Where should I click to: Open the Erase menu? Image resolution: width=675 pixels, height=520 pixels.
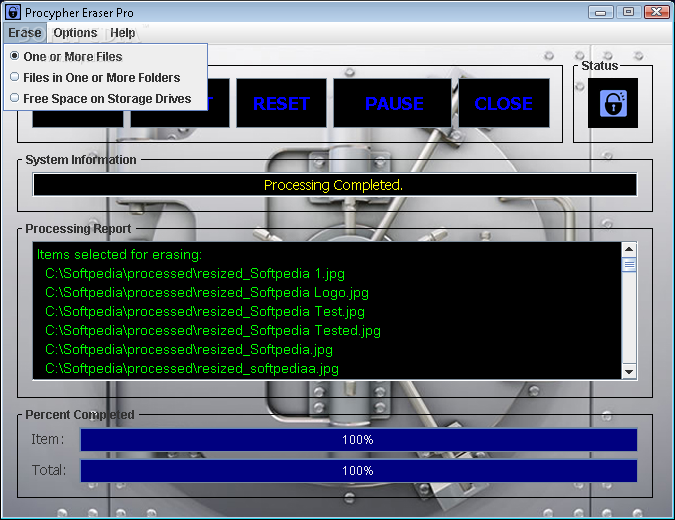[25, 33]
